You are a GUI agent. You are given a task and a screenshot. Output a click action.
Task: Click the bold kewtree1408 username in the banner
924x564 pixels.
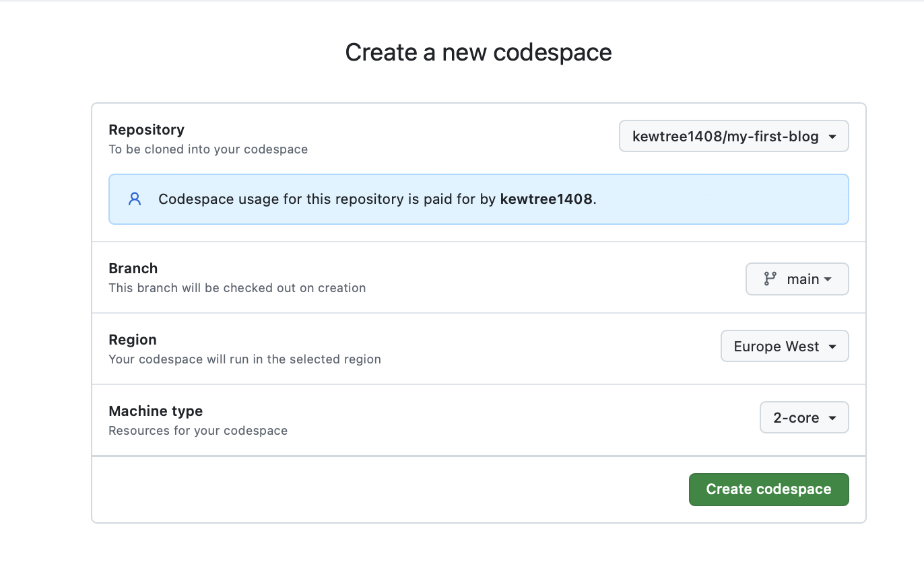point(546,199)
